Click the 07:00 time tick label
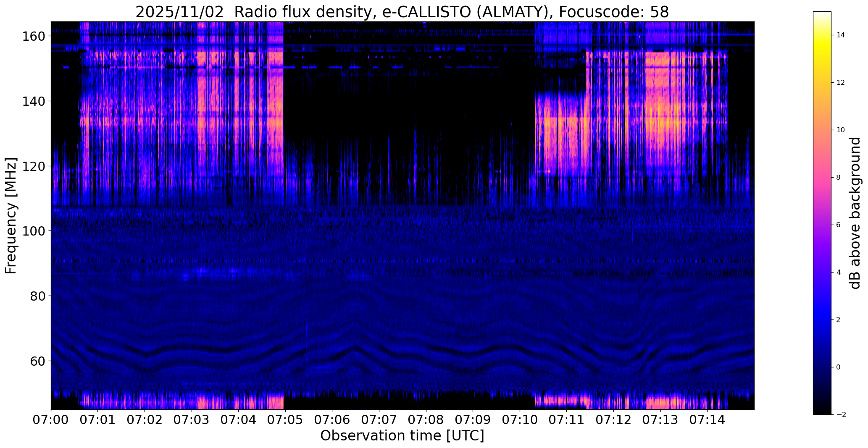Image resolution: width=868 pixels, height=448 pixels. click(51, 419)
